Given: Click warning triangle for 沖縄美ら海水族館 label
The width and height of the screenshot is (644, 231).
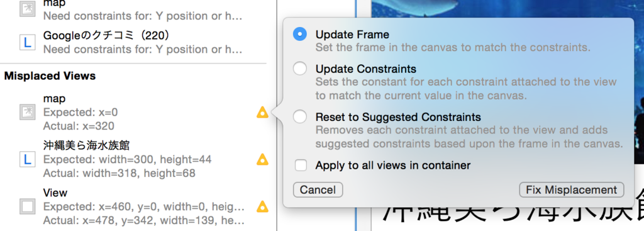Looking at the screenshot, I should click(x=262, y=159).
